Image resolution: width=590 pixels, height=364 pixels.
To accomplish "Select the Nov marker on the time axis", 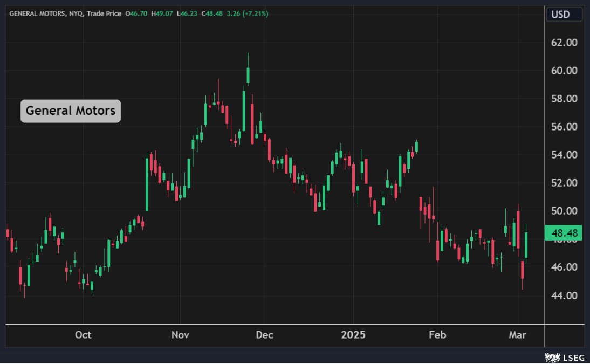I will 180,335.
